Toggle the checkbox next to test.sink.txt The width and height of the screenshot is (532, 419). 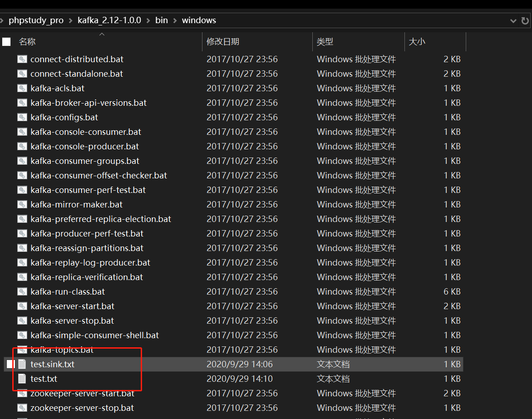coord(11,365)
